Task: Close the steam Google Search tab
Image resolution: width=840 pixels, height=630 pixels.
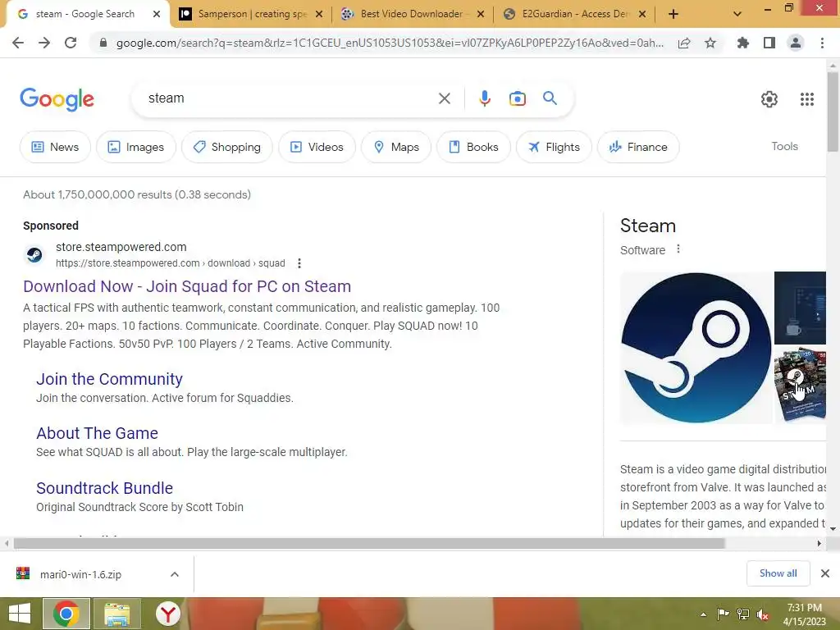Action: [x=157, y=15]
